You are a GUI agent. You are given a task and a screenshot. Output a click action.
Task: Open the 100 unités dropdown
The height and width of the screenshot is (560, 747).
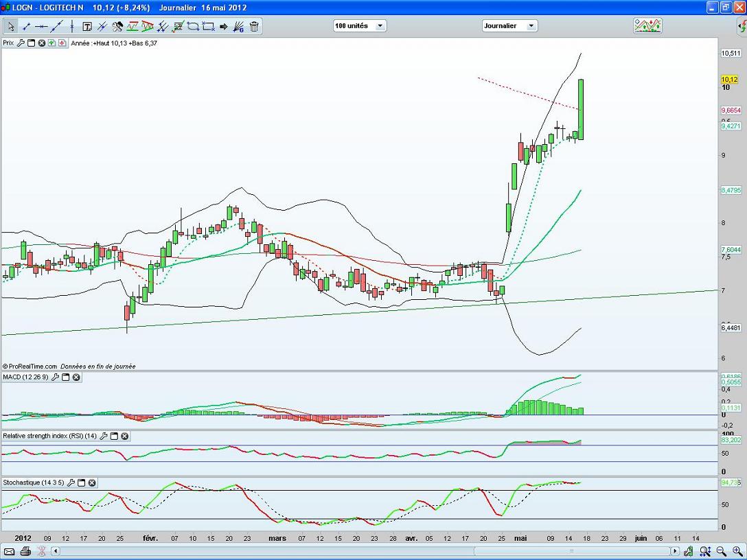pos(360,26)
